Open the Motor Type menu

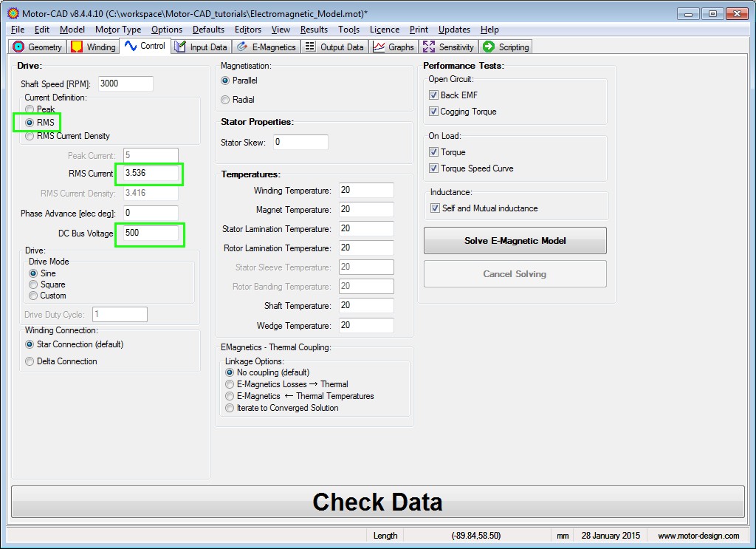click(x=118, y=30)
